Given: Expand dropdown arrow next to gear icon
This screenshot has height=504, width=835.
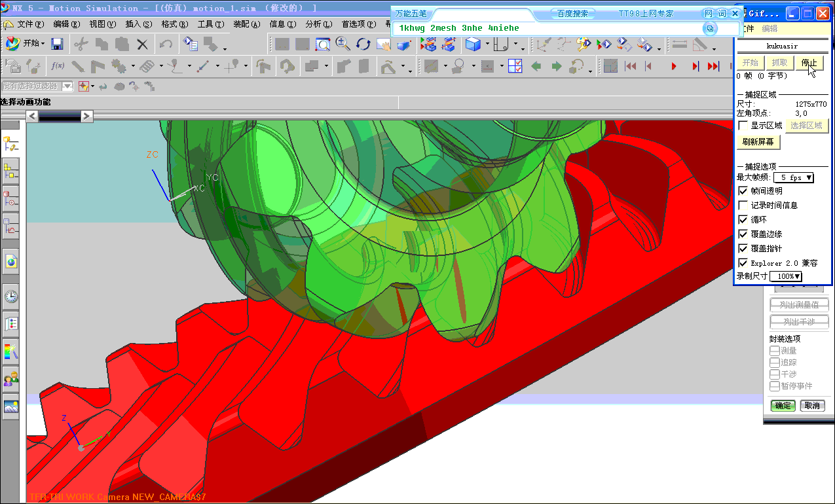Looking at the screenshot, I should pos(133,66).
